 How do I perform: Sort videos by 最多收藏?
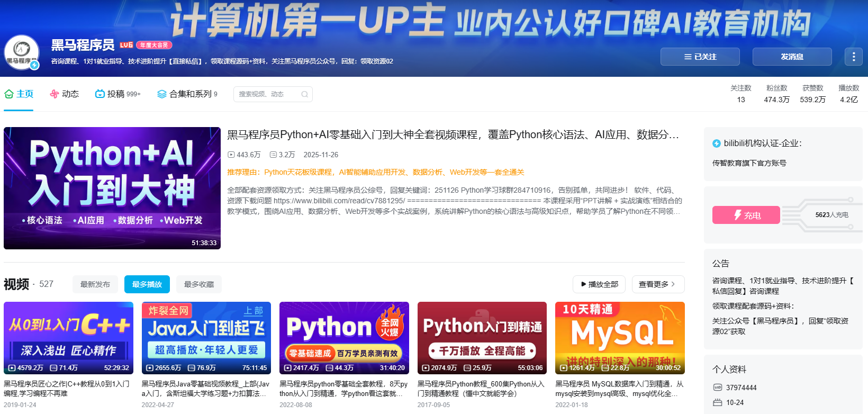[199, 284]
